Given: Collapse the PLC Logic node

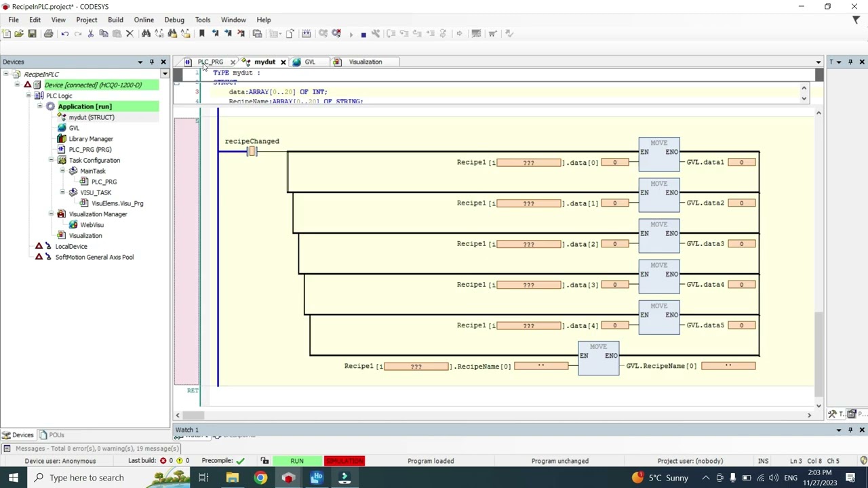Looking at the screenshot, I should click(28, 96).
